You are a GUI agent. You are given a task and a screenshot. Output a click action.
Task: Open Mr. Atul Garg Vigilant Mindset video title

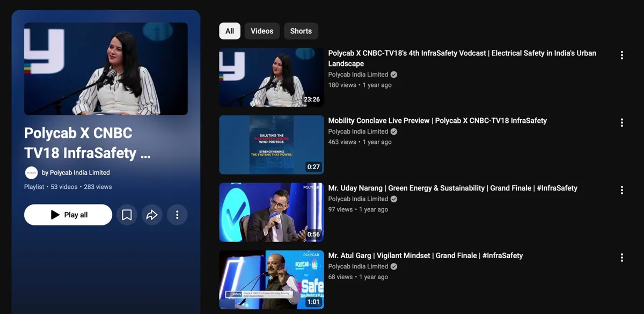pos(426,256)
